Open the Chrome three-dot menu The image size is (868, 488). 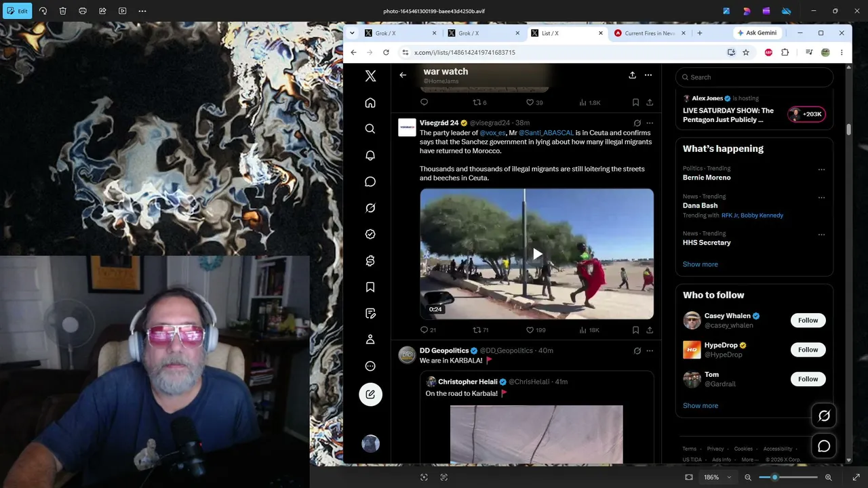coord(842,52)
